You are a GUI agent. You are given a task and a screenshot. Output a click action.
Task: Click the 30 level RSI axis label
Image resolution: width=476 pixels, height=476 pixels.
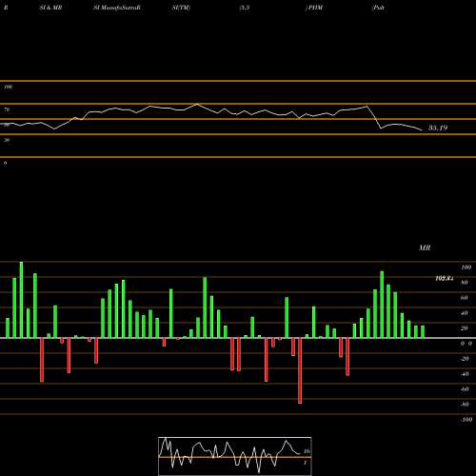pyautogui.click(x=7, y=140)
